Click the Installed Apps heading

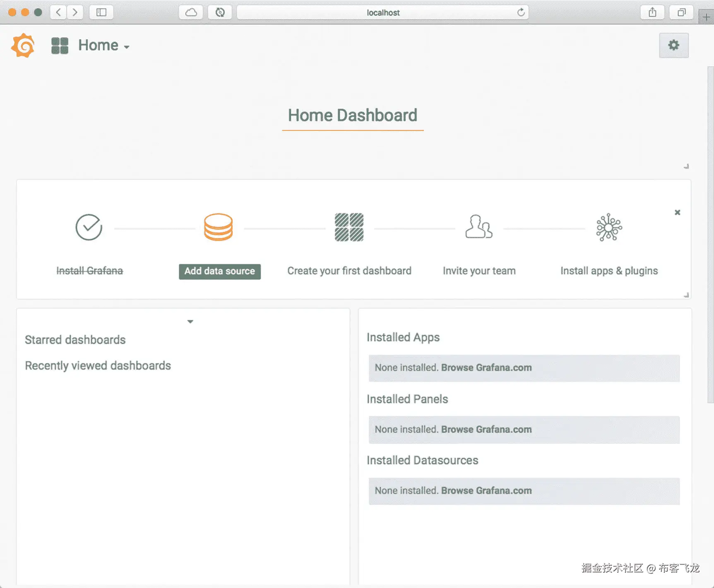coord(403,337)
